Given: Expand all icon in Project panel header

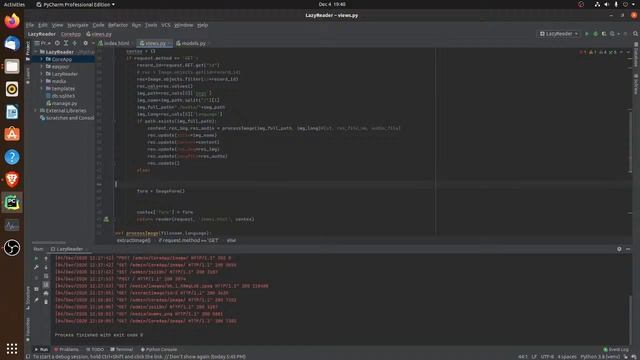Looking at the screenshot, I should coord(66,43).
